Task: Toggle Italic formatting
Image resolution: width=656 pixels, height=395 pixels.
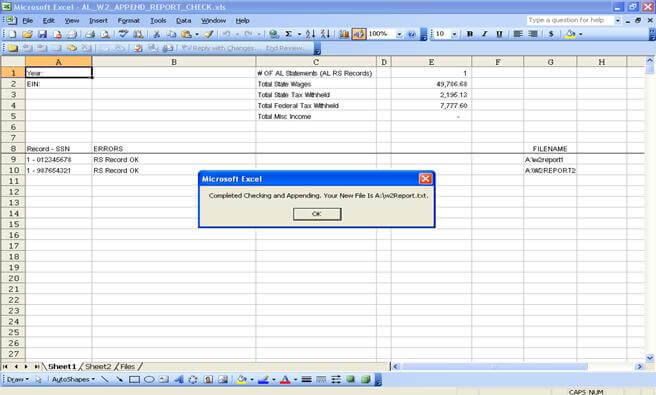Action: tap(484, 34)
